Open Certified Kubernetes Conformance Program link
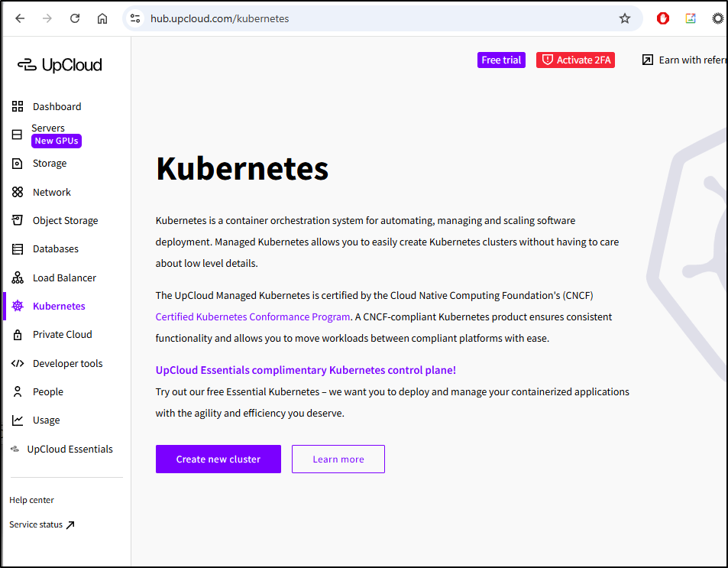Viewport: 728px width, 568px height. pos(253,316)
